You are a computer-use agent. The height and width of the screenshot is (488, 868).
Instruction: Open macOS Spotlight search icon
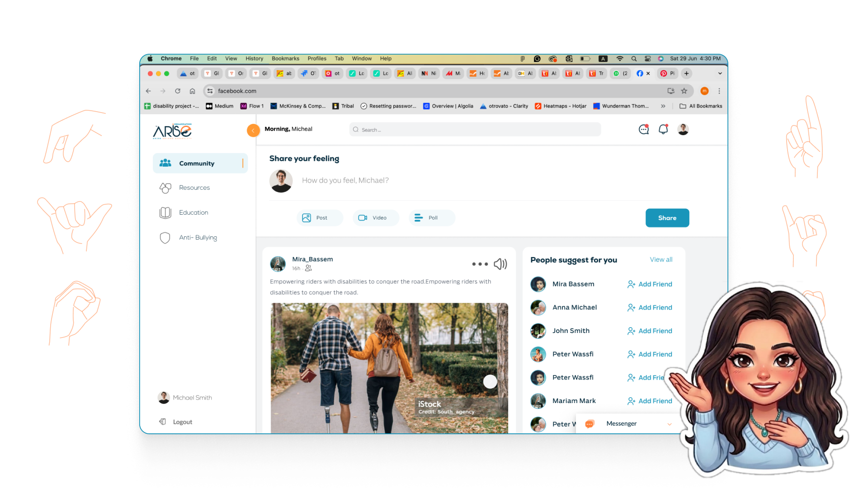(x=634, y=59)
